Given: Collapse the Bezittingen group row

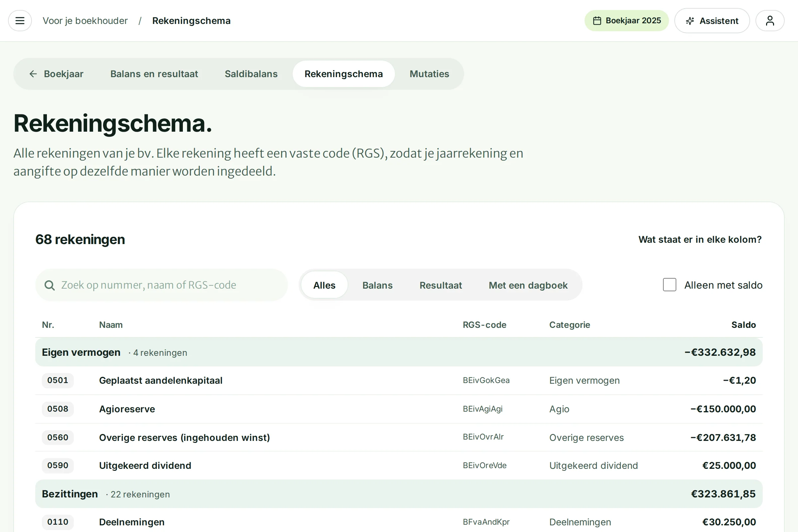Looking at the screenshot, I should pos(399,494).
